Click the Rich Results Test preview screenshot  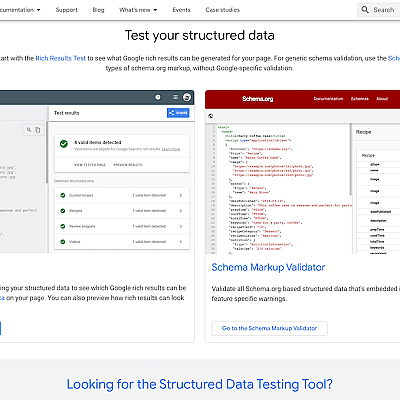[x=97, y=171]
